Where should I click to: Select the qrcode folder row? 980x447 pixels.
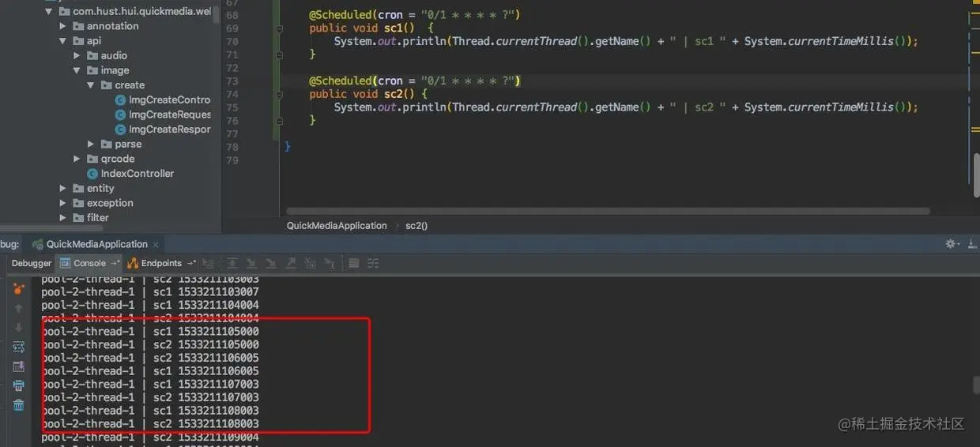pos(111,159)
